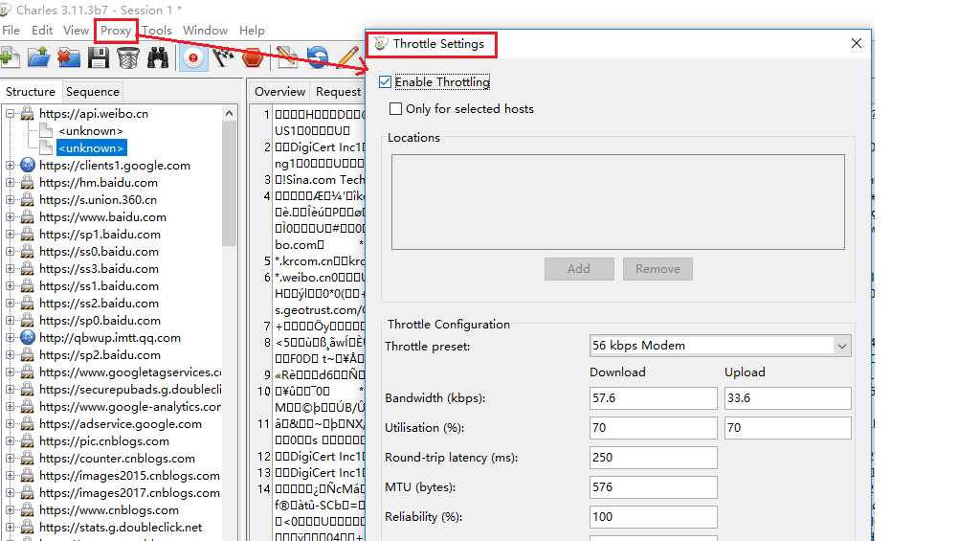Save the session with the floppy disk icon

(x=99, y=57)
